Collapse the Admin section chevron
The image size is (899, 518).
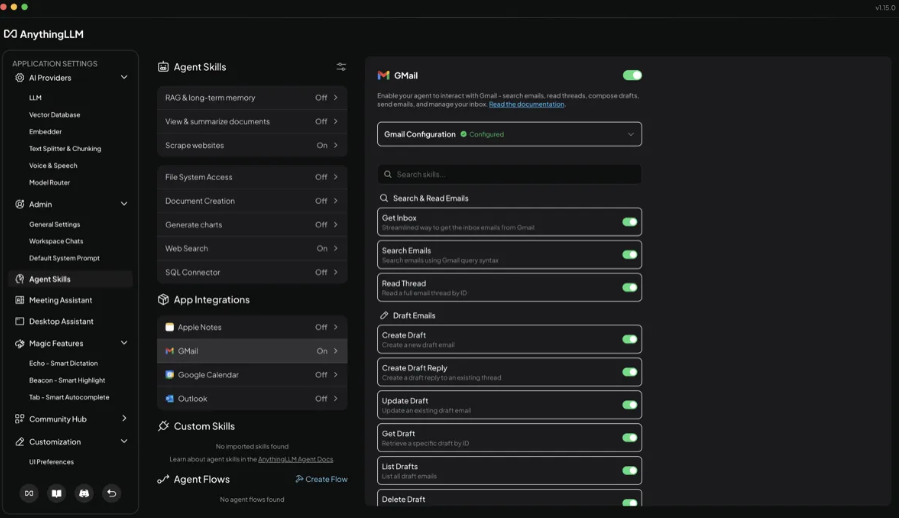coord(124,204)
